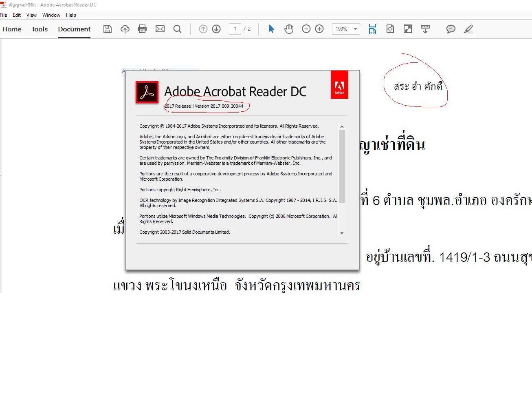Screen dimensions: 532x407
Task: Zoom in with the plus icon
Action: tap(319, 29)
